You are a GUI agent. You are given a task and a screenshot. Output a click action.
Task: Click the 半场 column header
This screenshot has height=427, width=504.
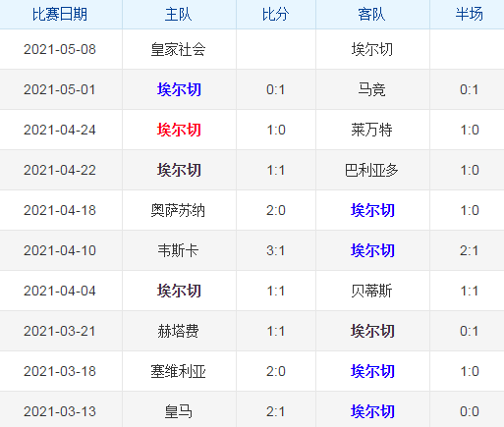[469, 15]
